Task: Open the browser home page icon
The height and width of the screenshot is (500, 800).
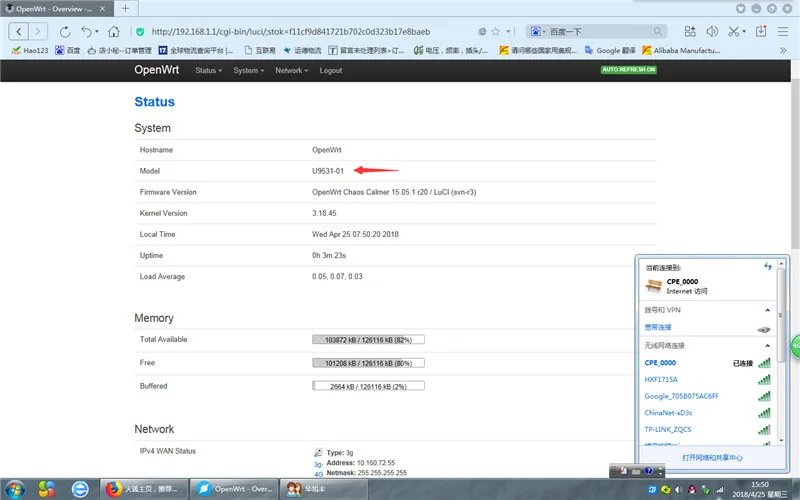Action: pyautogui.click(x=113, y=32)
